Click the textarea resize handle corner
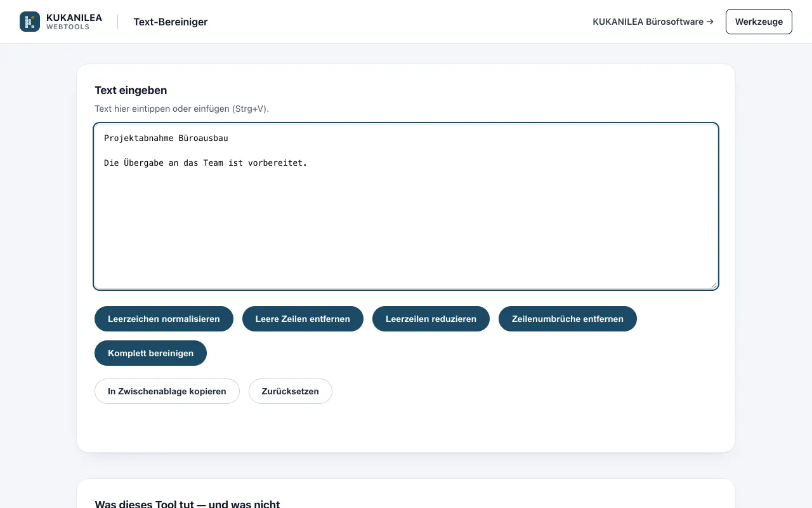The width and height of the screenshot is (812, 508). click(x=714, y=285)
